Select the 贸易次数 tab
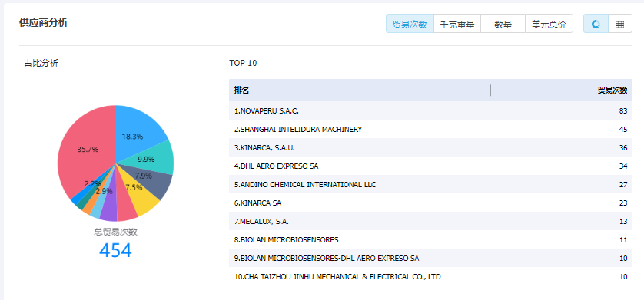Viewport: 644px width, 300px height. [410, 25]
